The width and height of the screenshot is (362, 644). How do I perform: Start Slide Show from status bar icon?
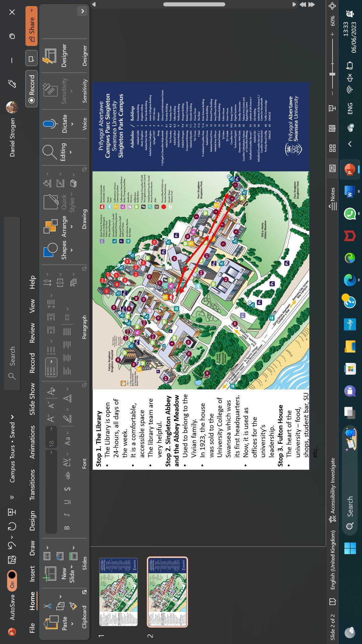[x=333, y=108]
